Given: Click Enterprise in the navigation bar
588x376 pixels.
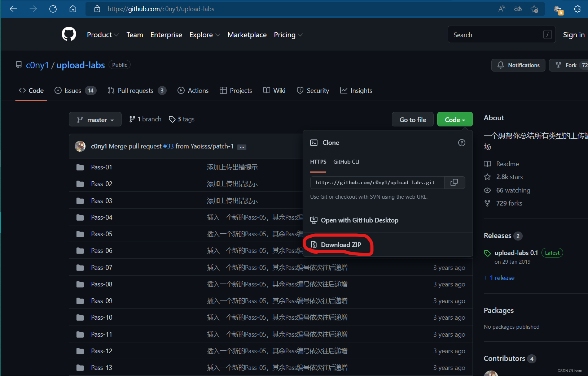Looking at the screenshot, I should [166, 35].
